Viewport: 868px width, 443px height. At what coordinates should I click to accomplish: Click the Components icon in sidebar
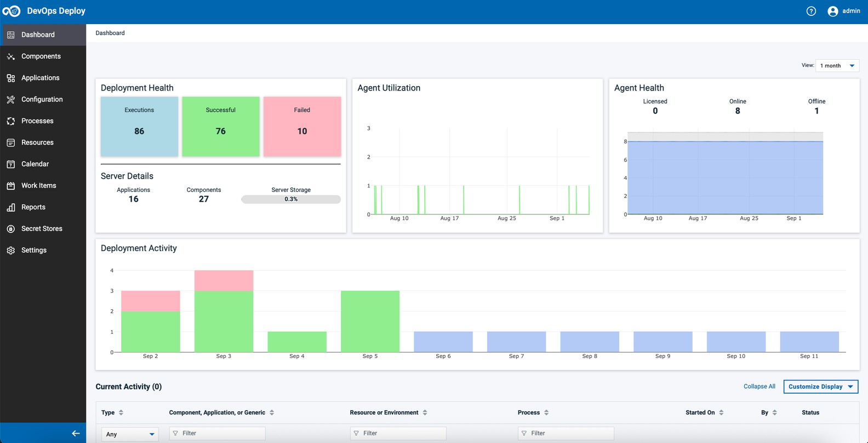point(11,56)
